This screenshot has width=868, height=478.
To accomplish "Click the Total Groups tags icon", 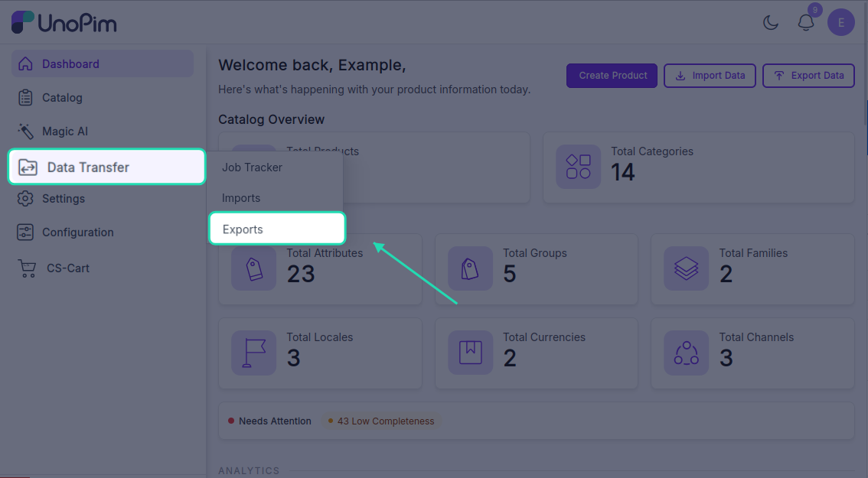I will 470,268.
